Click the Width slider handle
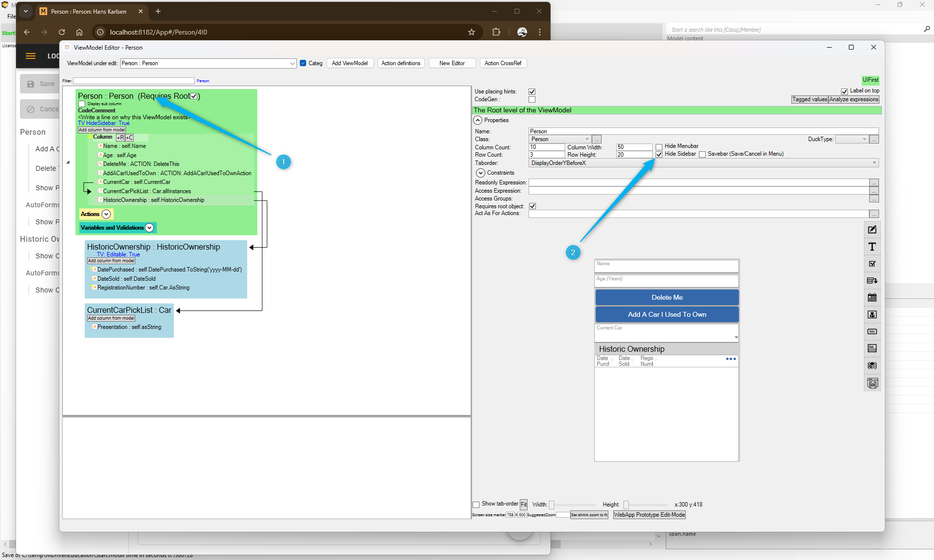 [551, 505]
